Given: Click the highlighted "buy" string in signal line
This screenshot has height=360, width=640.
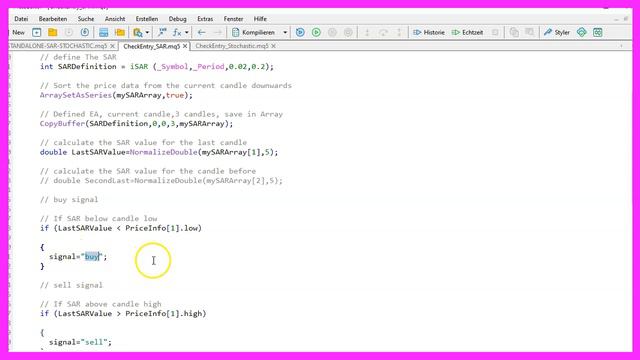Looking at the screenshot, I should 92,257.
